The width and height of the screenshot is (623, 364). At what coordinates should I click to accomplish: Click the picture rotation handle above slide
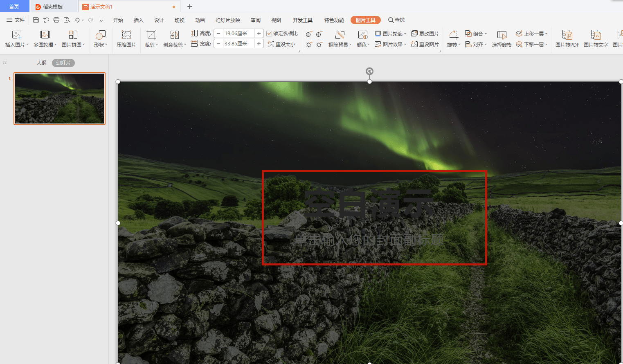click(x=369, y=72)
